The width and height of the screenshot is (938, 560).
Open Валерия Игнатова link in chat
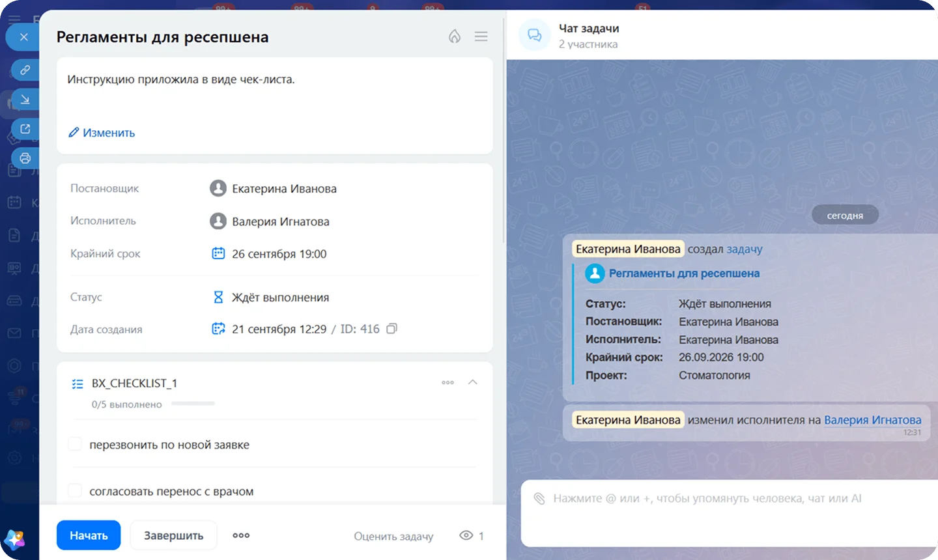(x=873, y=420)
